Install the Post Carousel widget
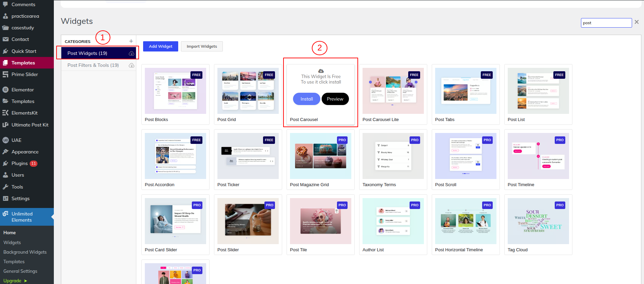644x284 pixels. [307, 99]
